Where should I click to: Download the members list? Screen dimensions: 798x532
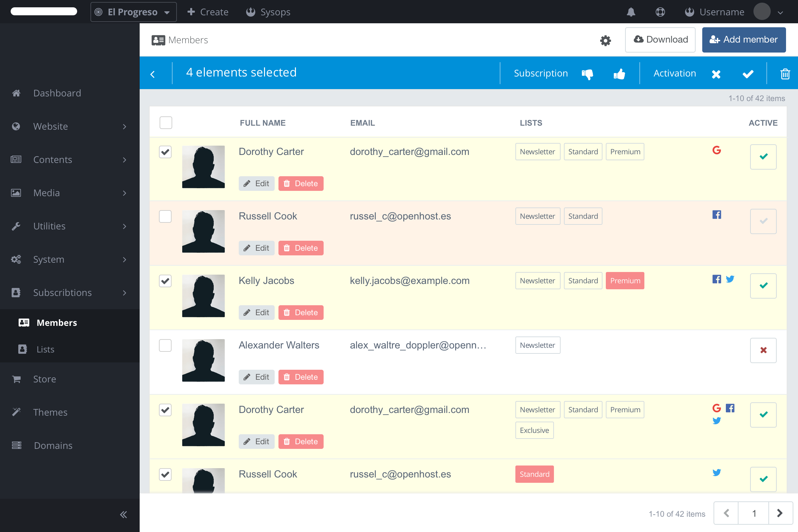tap(660, 39)
